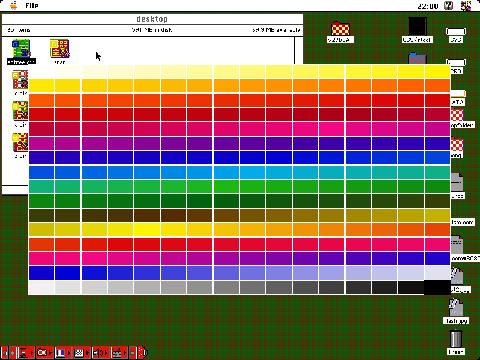The image size is (480, 360).
Task: Click the desktop window title bar
Action: [x=152, y=19]
